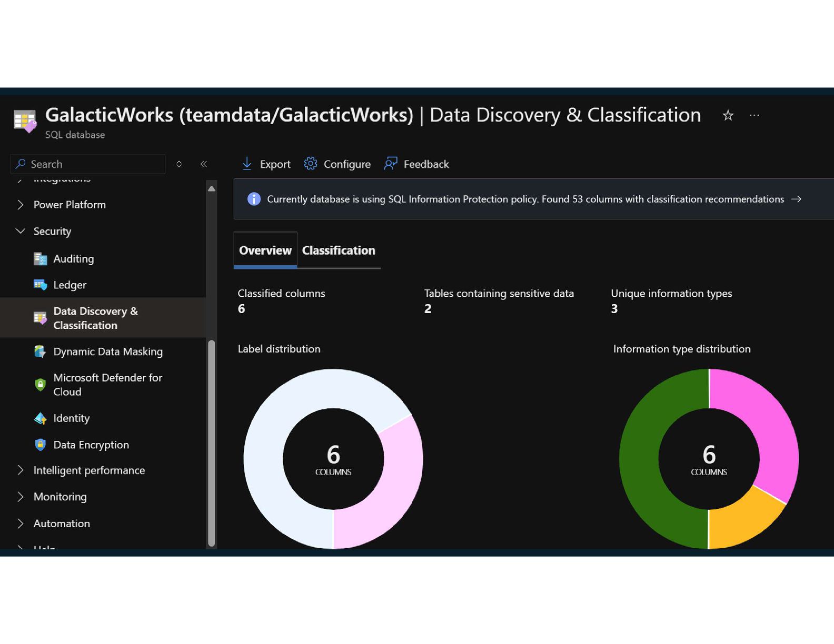Click the Label distribution heading

279,349
